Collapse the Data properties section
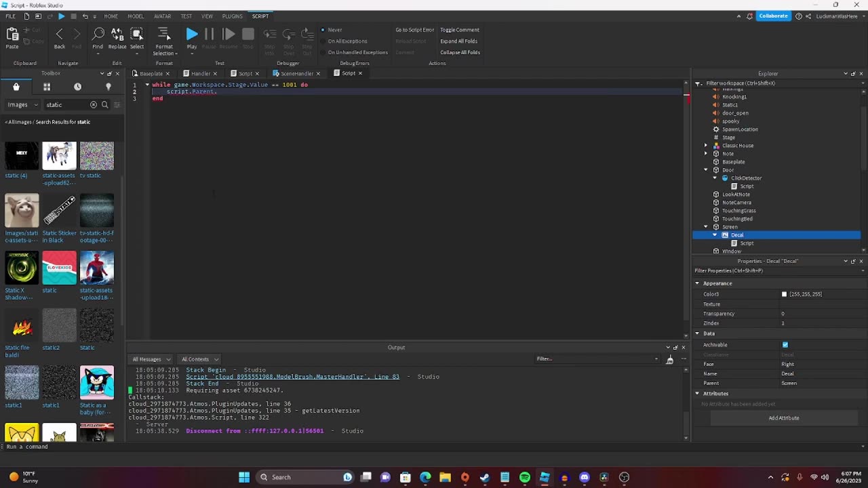This screenshot has height=488, width=868. click(697, 333)
